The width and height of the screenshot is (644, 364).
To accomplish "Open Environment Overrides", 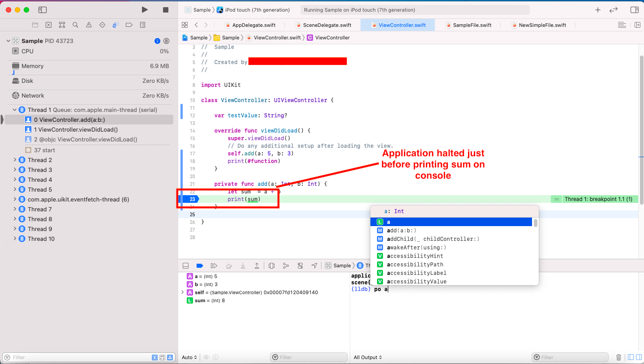I will [x=300, y=266].
